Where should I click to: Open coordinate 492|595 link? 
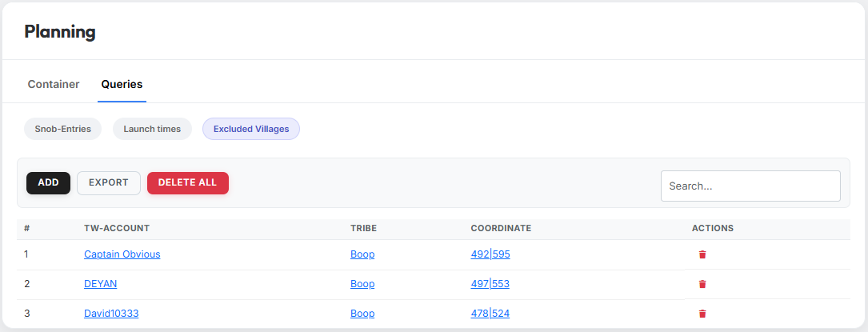pyautogui.click(x=490, y=254)
